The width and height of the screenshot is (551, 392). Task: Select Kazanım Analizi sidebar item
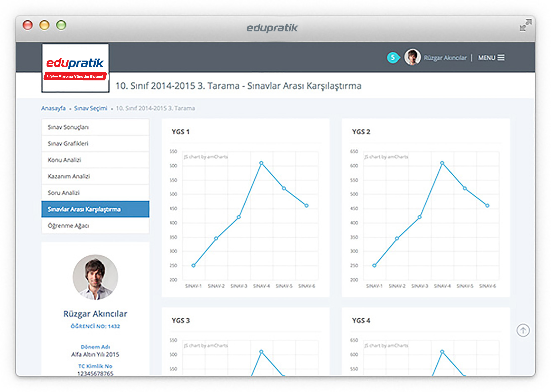(x=95, y=176)
